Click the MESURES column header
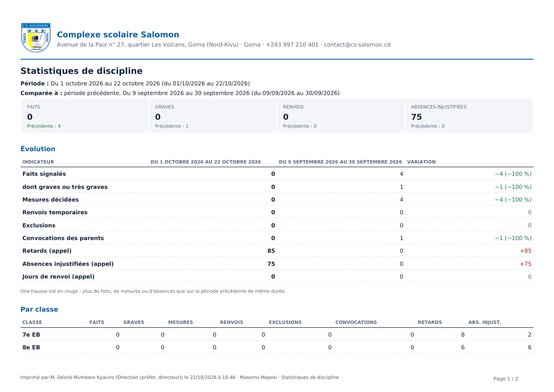 [x=180, y=322]
